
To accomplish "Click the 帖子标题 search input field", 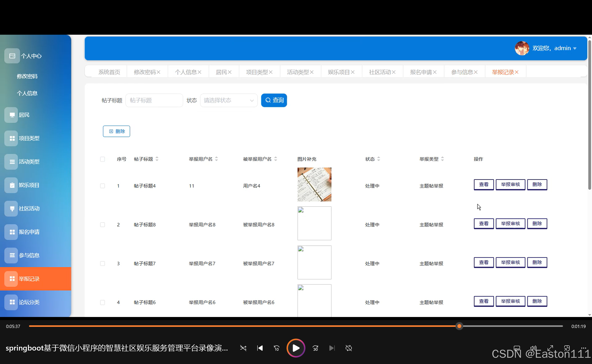I will 154,100.
